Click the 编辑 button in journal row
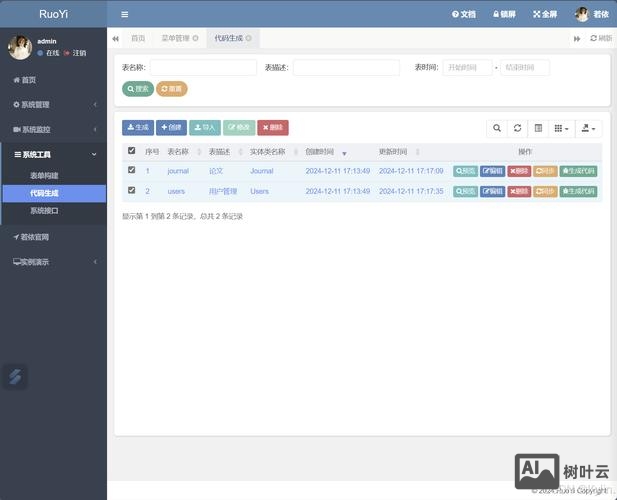 (492, 171)
